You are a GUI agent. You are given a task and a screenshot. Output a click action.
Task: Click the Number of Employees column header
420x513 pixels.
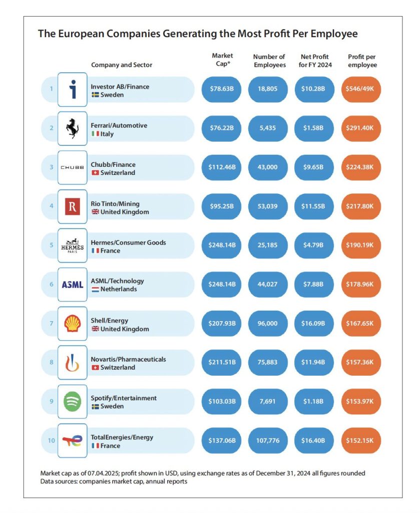point(269,61)
